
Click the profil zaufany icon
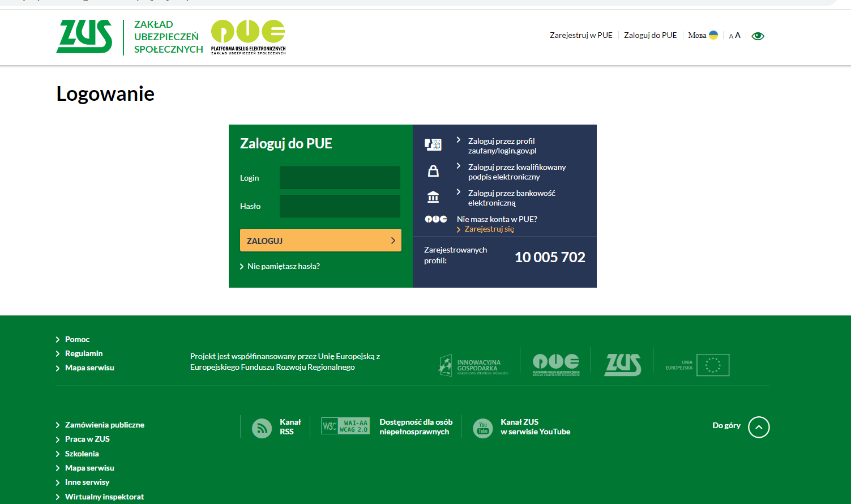point(433,145)
